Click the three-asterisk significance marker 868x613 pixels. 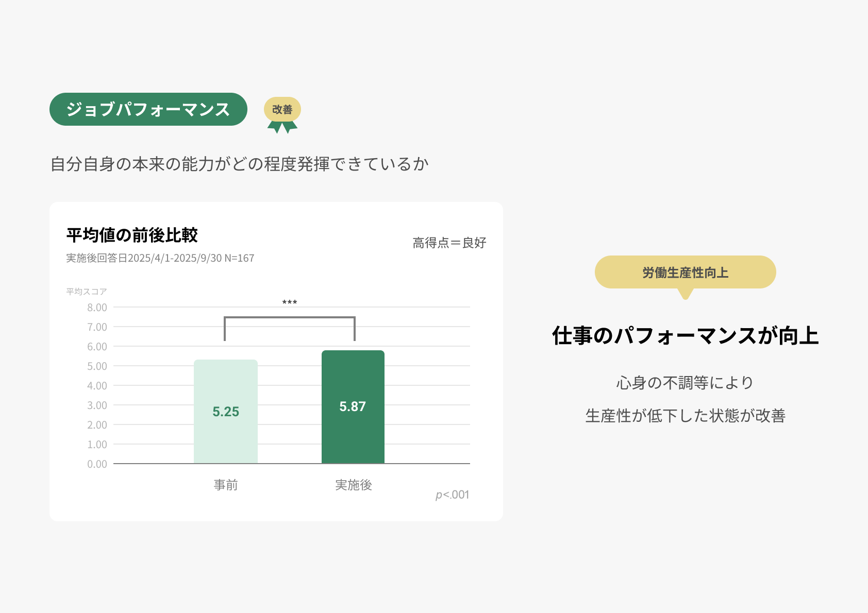pyautogui.click(x=289, y=302)
